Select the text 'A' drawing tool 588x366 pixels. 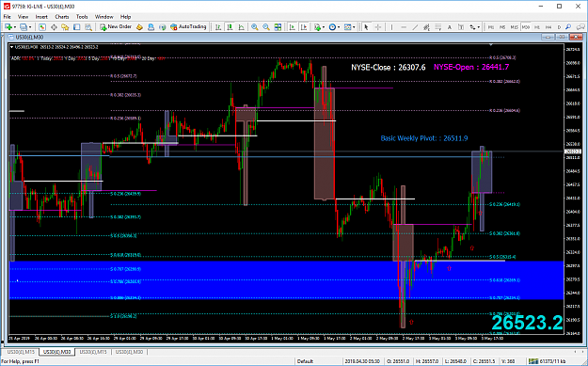(450, 27)
